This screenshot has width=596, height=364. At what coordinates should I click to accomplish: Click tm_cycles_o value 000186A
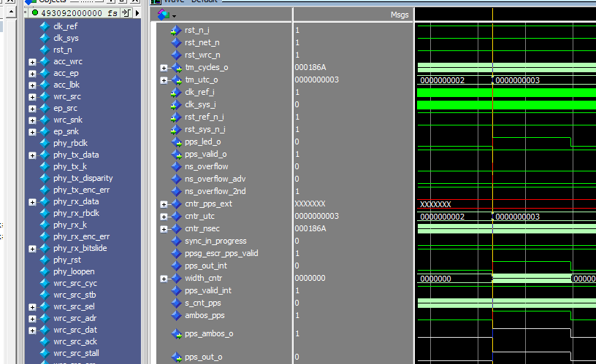(310, 68)
